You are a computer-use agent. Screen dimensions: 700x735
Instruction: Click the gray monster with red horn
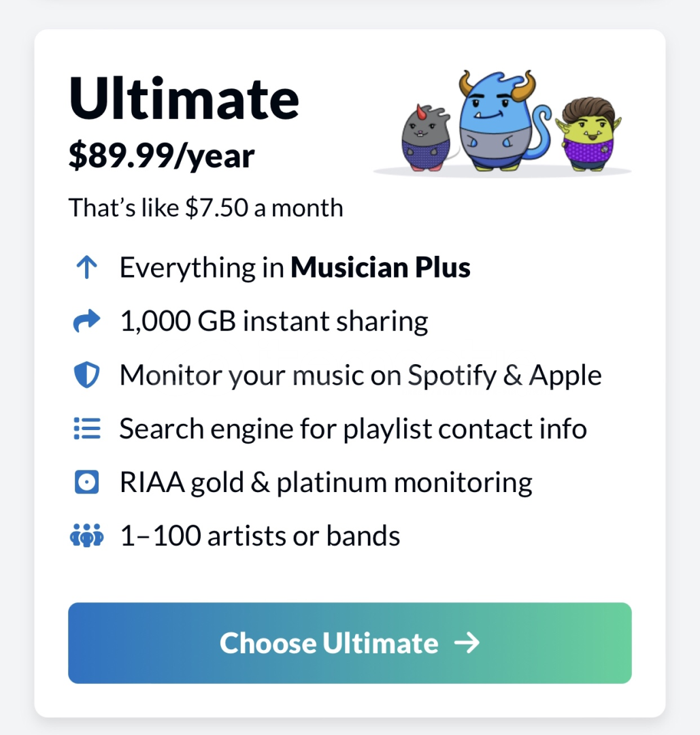[x=426, y=138]
